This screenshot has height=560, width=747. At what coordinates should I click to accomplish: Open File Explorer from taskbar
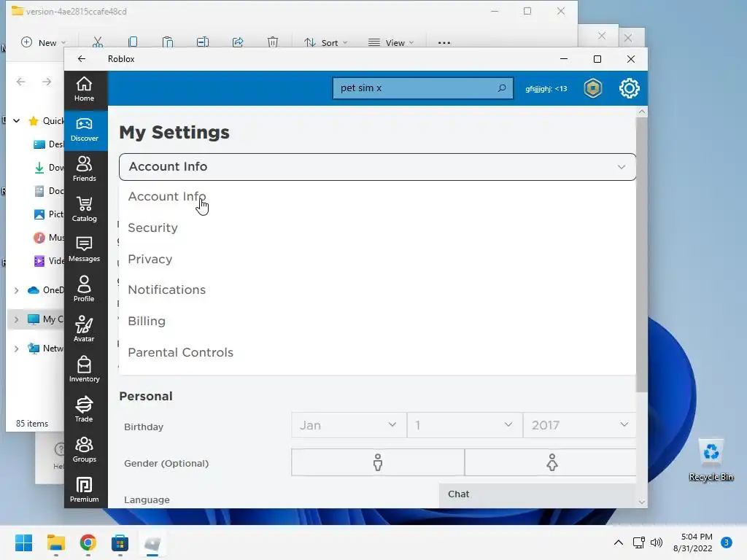coord(56,542)
